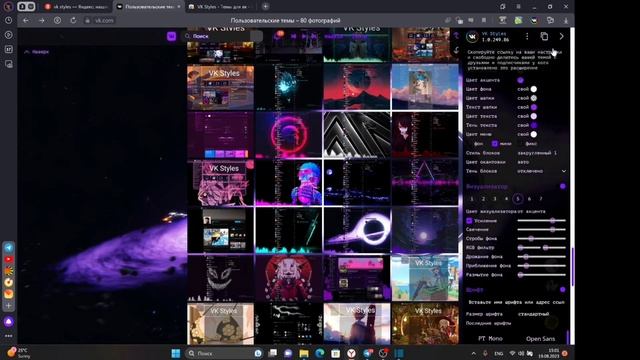Toggle the Font section switch
Viewport: 640px width, 360px height.
click(x=563, y=289)
